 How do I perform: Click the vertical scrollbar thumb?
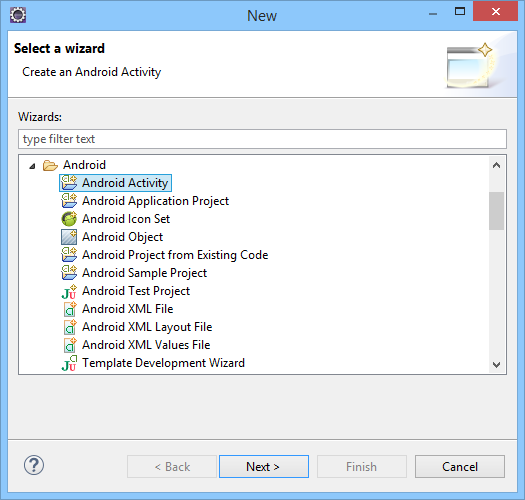pyautogui.click(x=497, y=211)
